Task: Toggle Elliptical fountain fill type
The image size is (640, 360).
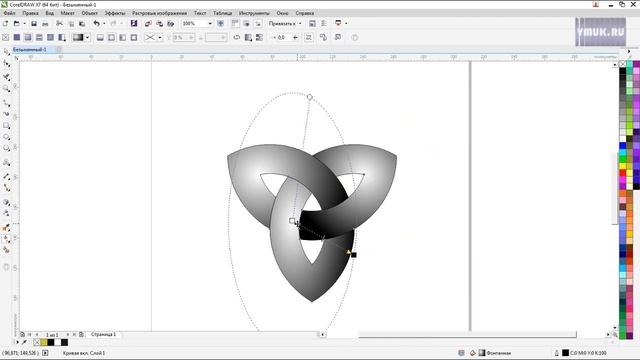Action: (x=111, y=38)
